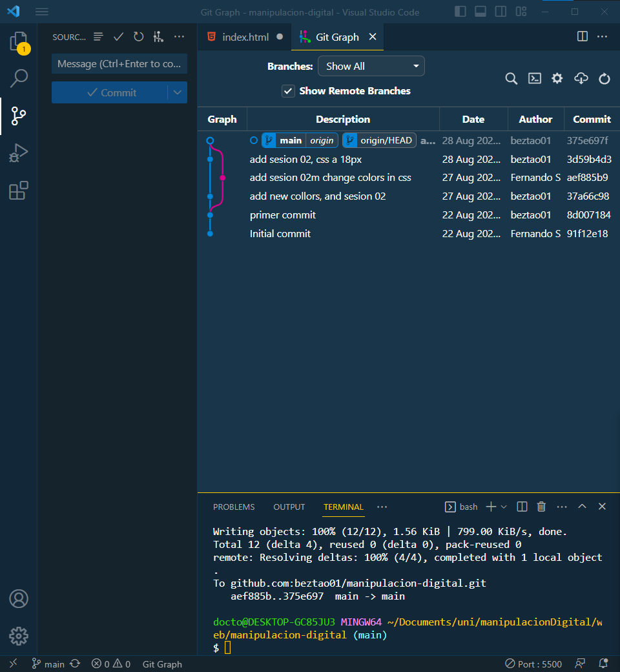Select the TERMINAL panel tab
This screenshot has height=672, width=620.
point(344,507)
